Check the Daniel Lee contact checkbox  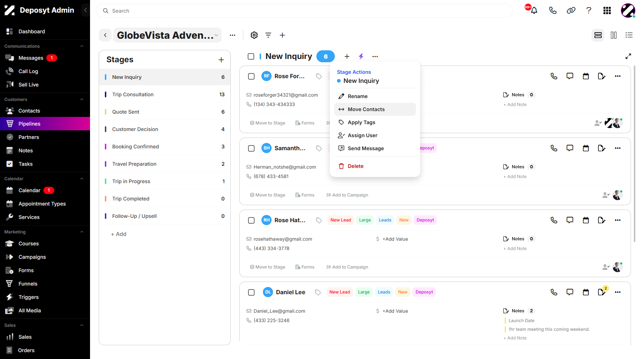point(251,292)
